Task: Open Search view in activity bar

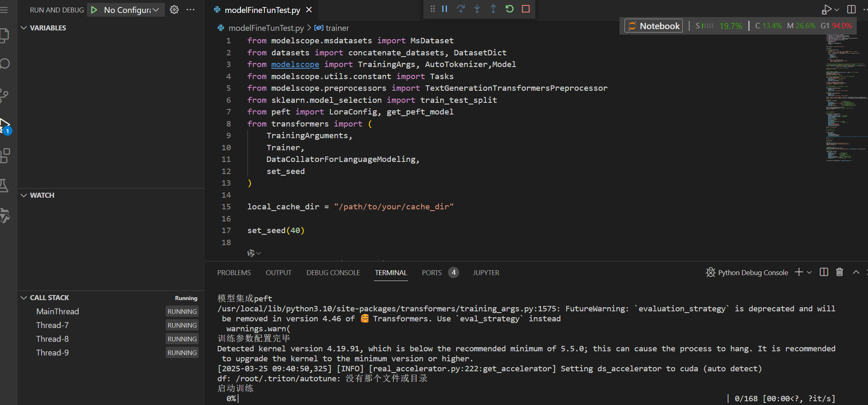Action: 5,64
